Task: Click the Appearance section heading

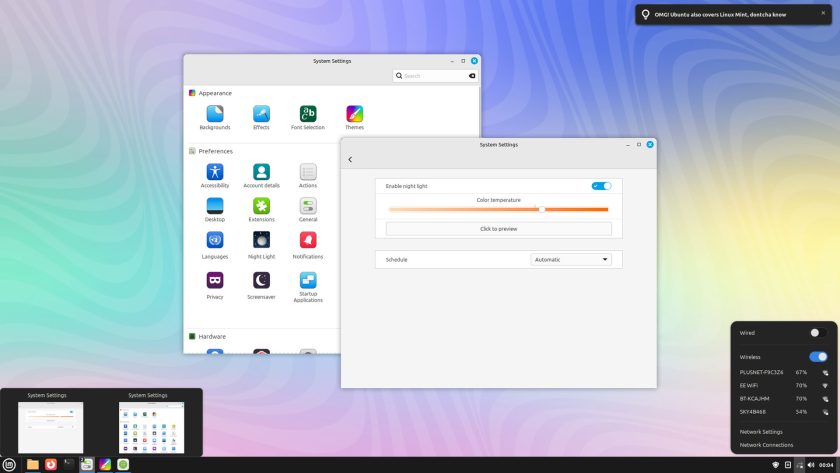Action: point(215,93)
